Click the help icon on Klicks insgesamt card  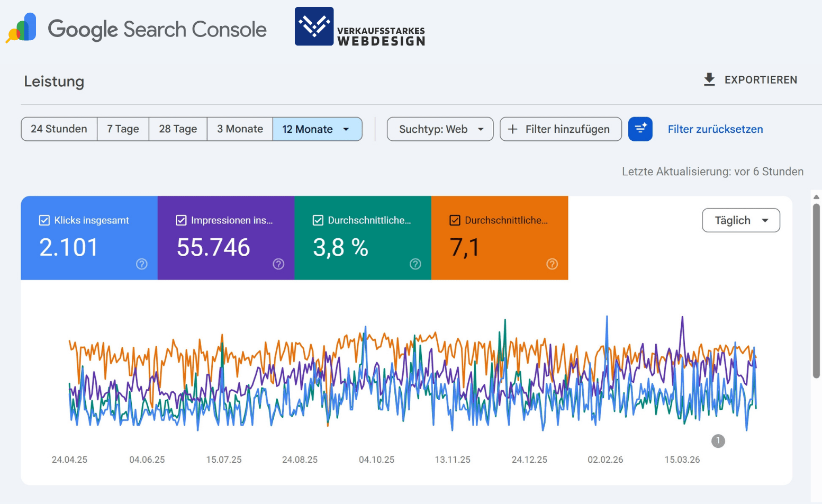(141, 264)
